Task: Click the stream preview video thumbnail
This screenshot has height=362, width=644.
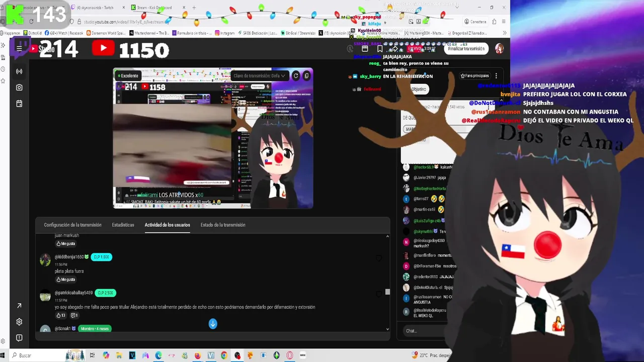Action: (x=213, y=138)
